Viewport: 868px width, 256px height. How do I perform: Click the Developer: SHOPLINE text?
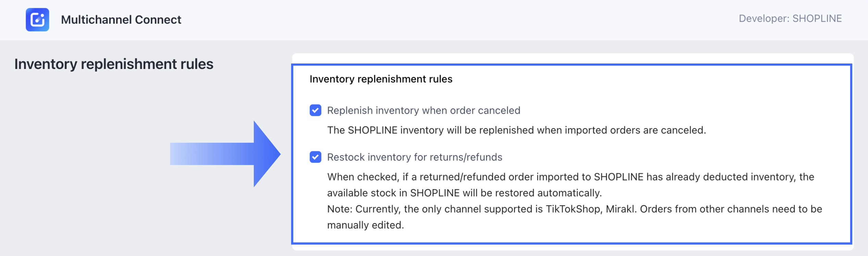(790, 19)
